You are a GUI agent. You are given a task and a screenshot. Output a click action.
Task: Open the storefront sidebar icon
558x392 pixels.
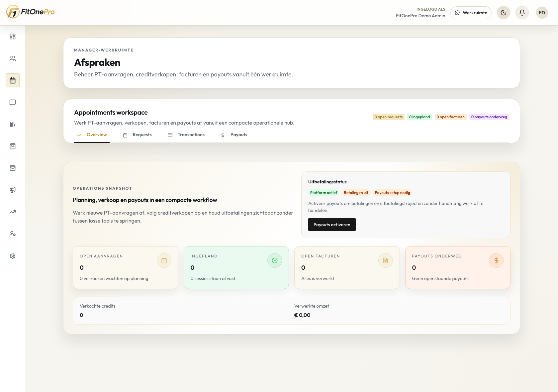[x=13, y=168]
